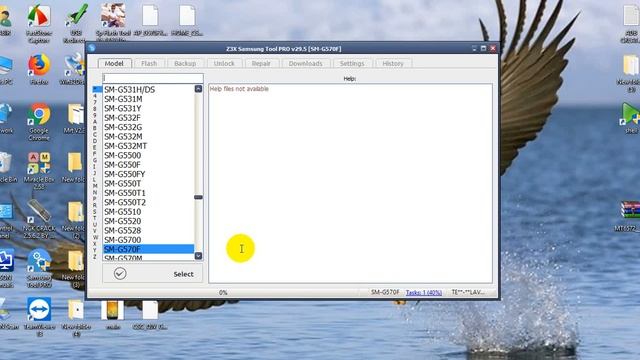Click the 0% progress bar in status bar

(x=223, y=292)
